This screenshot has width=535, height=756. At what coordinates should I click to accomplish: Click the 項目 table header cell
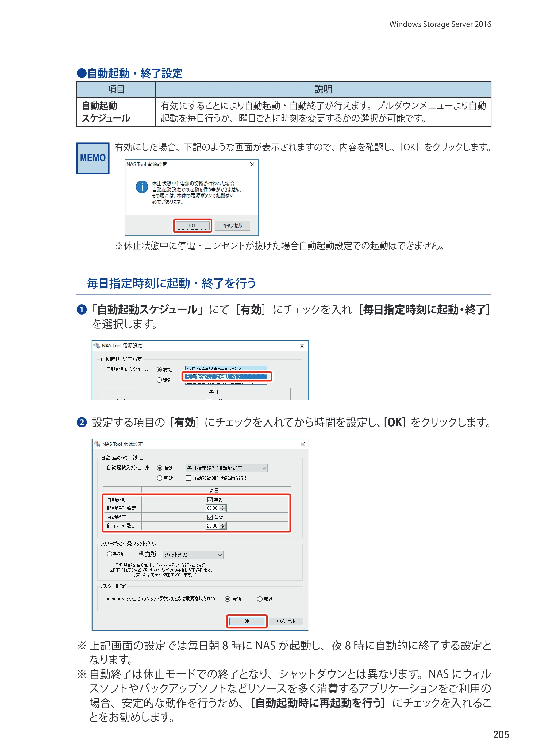pyautogui.click(x=116, y=89)
